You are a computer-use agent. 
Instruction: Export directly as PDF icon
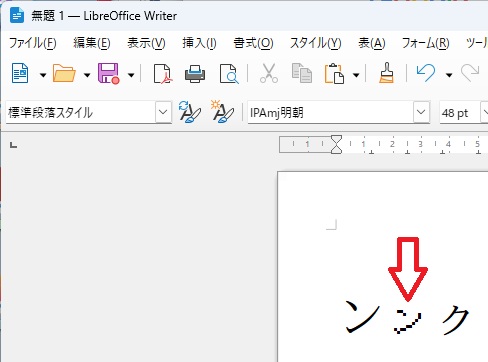[x=163, y=73]
